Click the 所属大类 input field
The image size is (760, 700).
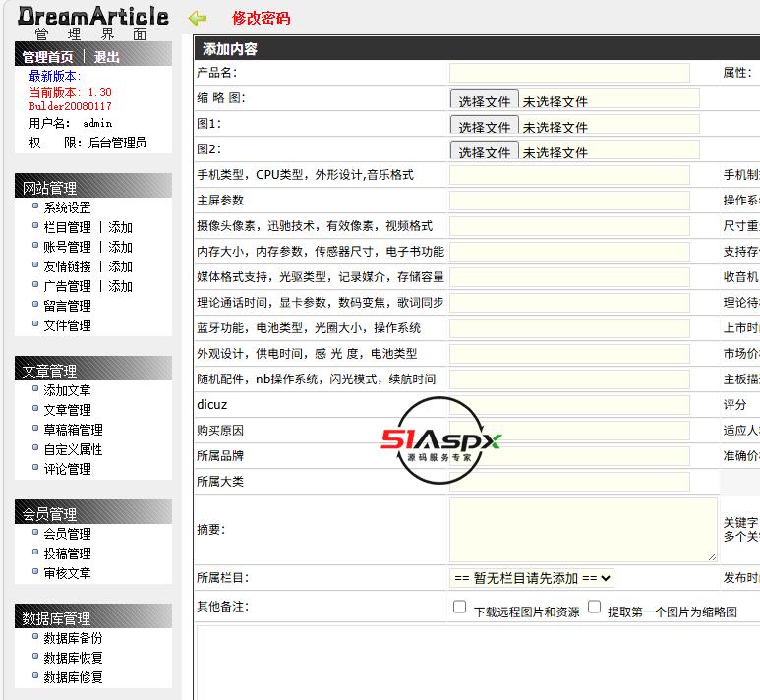coord(569,482)
